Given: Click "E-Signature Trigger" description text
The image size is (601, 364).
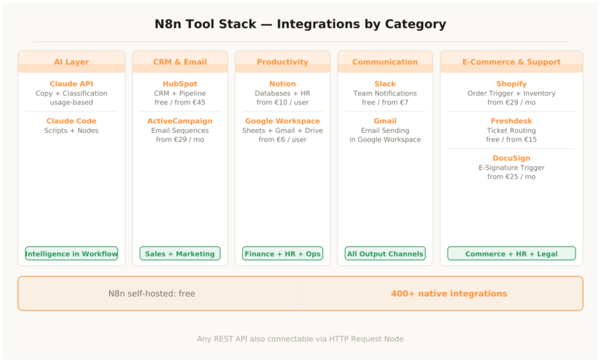Looking at the screenshot, I should (x=511, y=168).
